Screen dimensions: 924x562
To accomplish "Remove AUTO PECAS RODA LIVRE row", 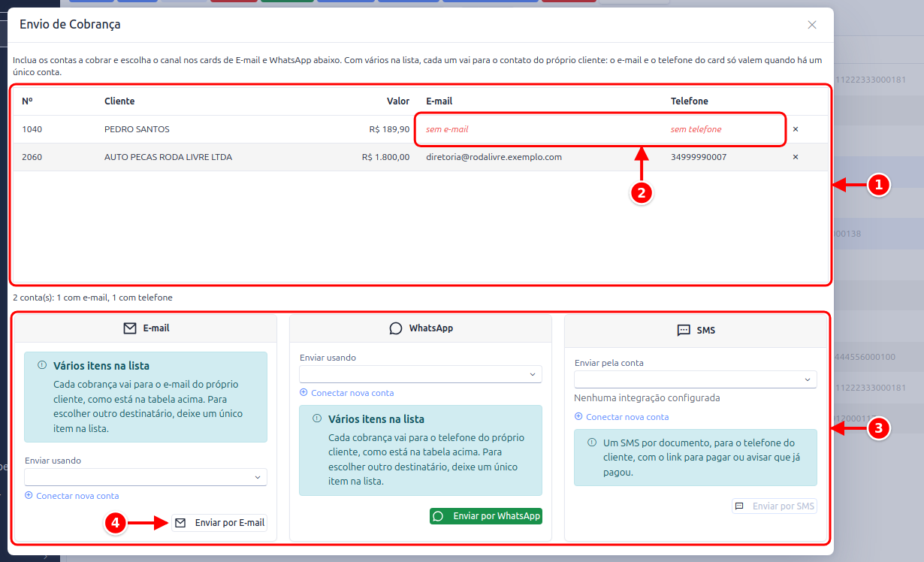I will click(796, 157).
